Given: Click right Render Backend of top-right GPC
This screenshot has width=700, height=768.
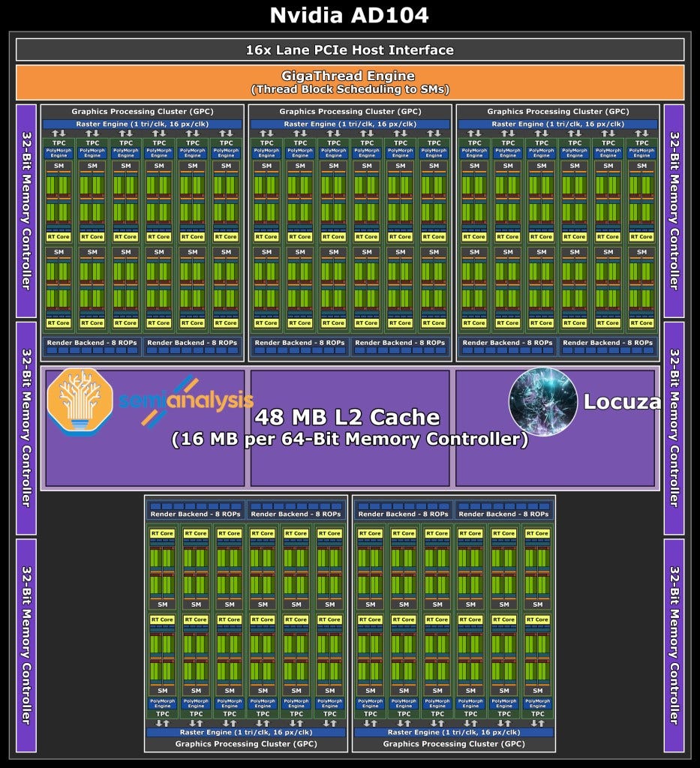Looking at the screenshot, I should click(608, 346).
